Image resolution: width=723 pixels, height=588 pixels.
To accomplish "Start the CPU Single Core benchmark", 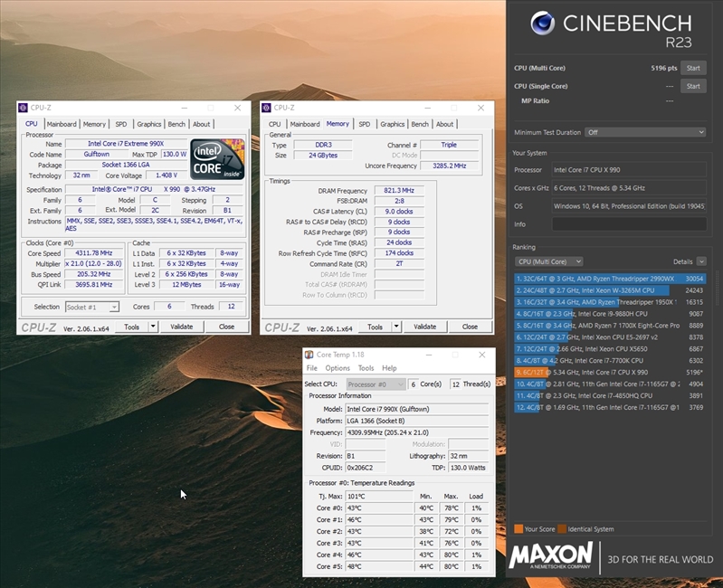I will (692, 86).
